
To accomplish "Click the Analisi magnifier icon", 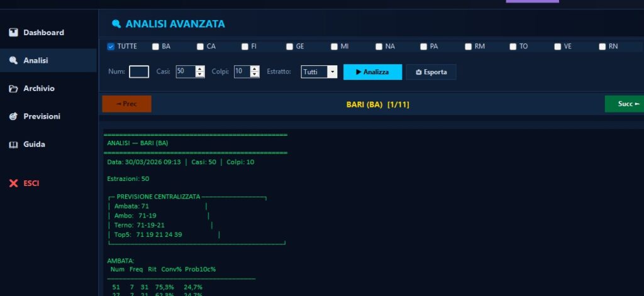I will click(x=13, y=61).
